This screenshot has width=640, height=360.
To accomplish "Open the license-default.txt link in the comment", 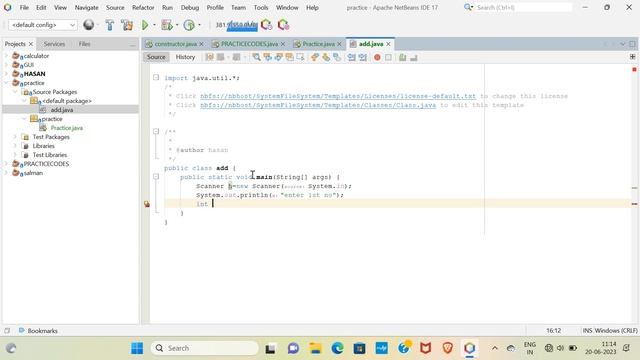I will (x=338, y=96).
